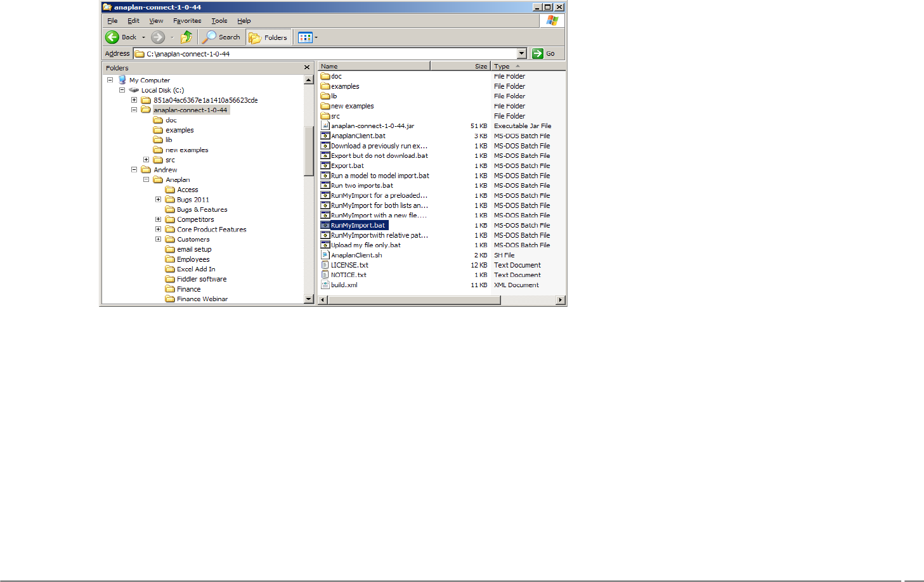Select the lib folder icon in file list

[325, 96]
